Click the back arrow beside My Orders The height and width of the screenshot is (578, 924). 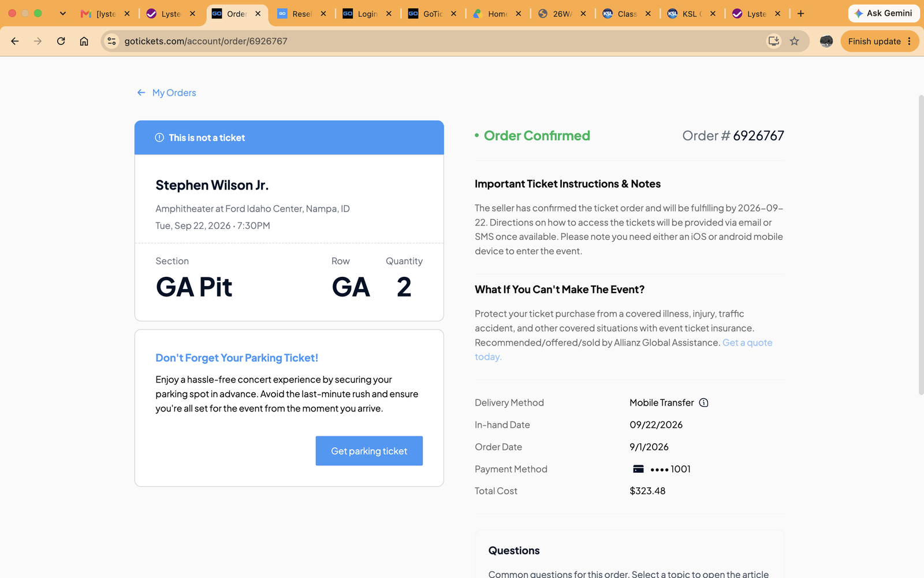tap(141, 92)
